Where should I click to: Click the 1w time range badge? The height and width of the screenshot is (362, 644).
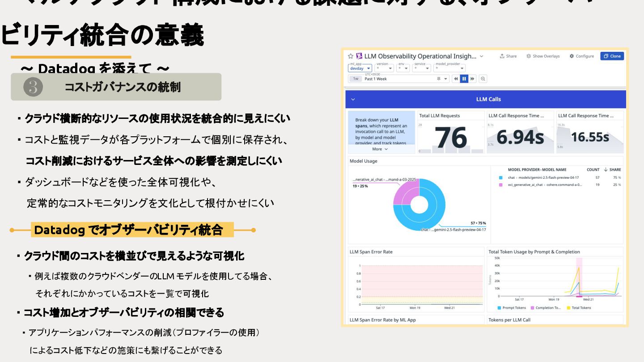356,79
